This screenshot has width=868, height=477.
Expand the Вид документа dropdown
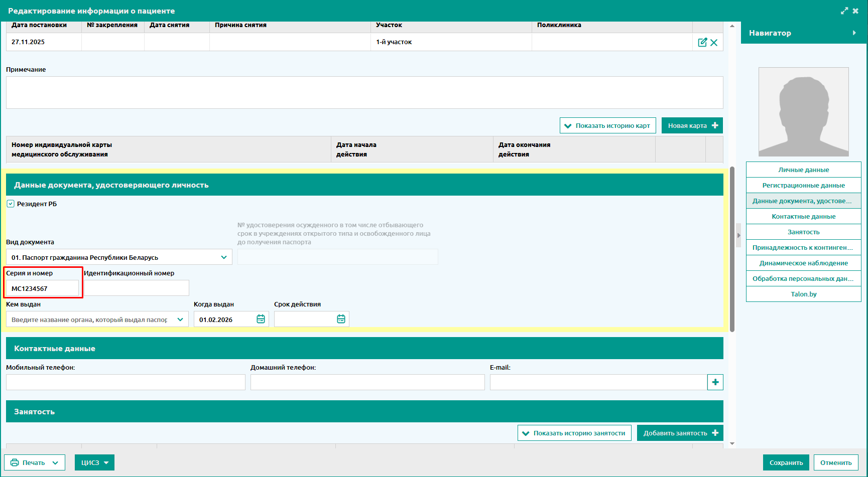(223, 257)
